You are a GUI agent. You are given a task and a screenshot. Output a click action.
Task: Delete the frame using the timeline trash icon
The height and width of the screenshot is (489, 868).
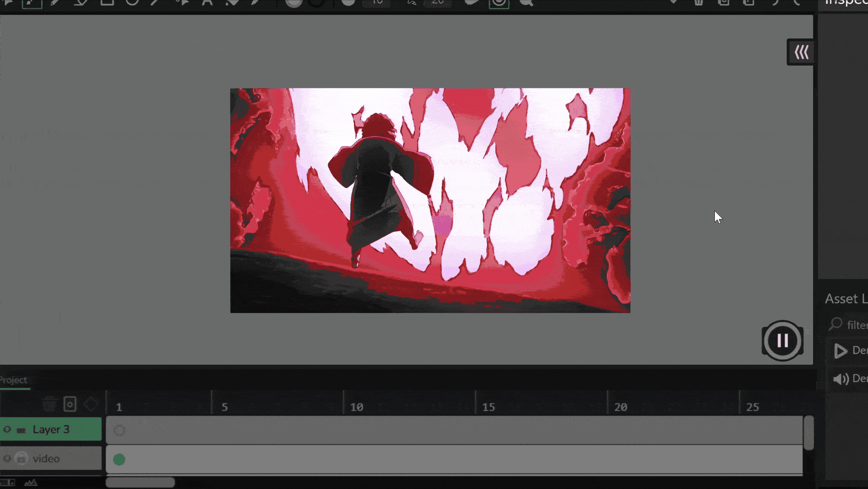(49, 404)
